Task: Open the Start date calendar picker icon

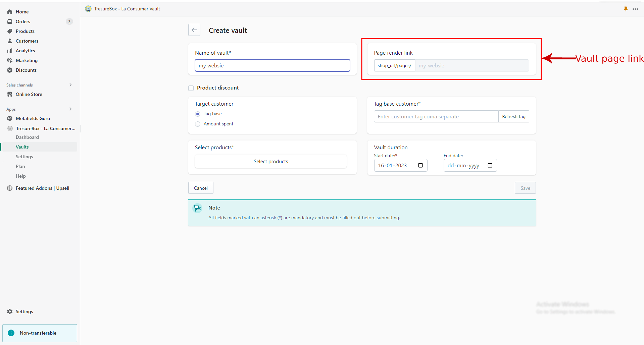Action: tap(420, 165)
